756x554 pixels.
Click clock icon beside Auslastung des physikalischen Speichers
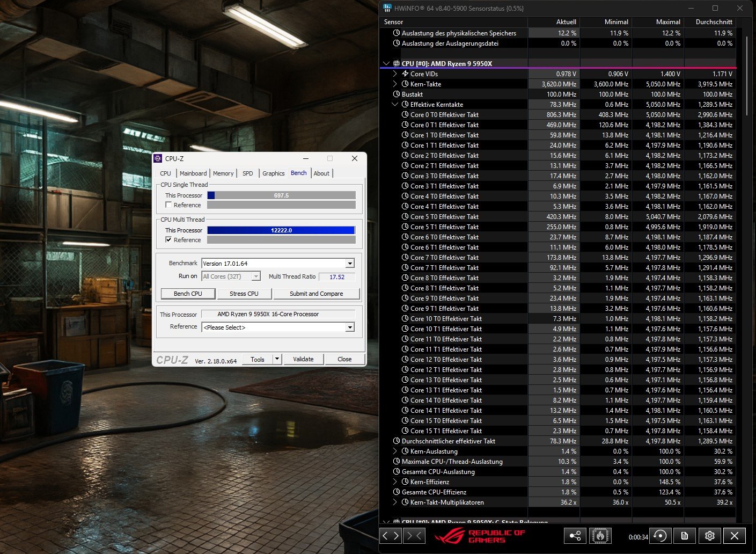[x=397, y=33]
